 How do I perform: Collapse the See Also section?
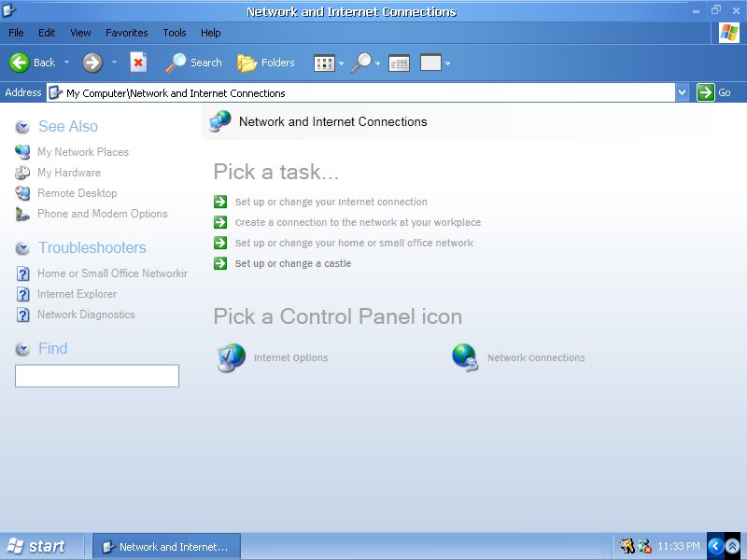click(22, 127)
